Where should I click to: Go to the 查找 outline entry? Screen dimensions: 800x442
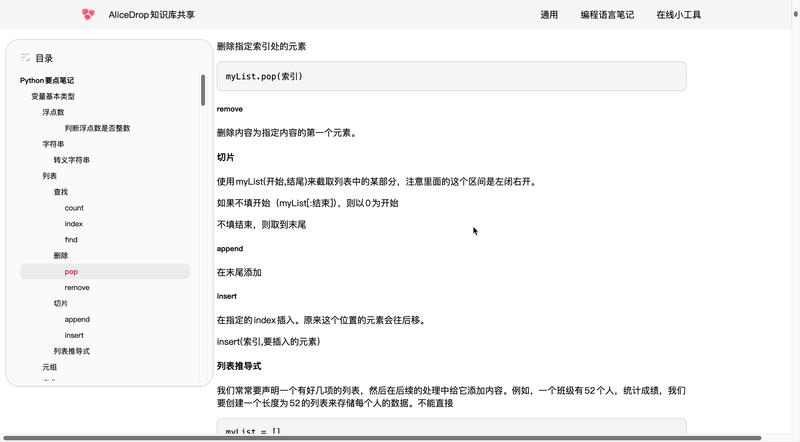(61, 192)
